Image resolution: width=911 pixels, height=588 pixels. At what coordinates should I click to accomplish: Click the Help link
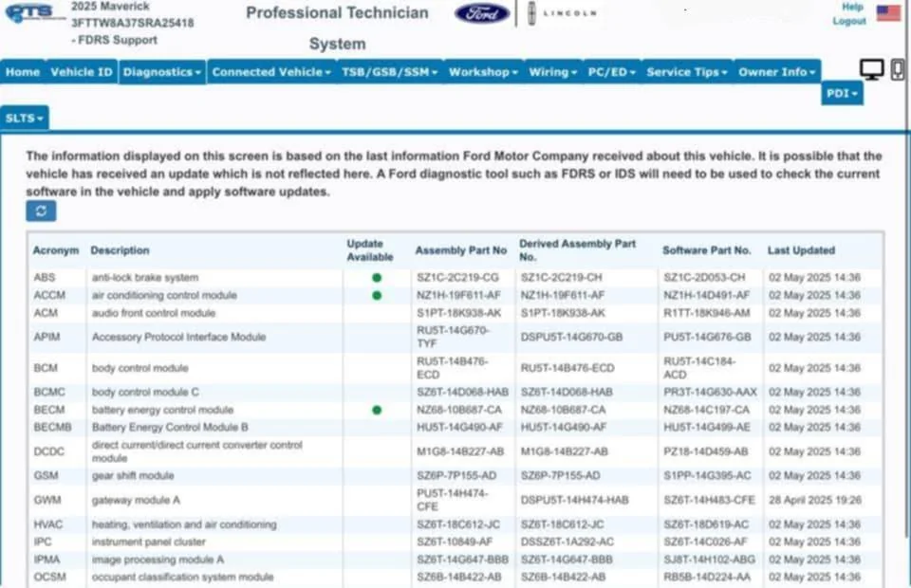852,7
